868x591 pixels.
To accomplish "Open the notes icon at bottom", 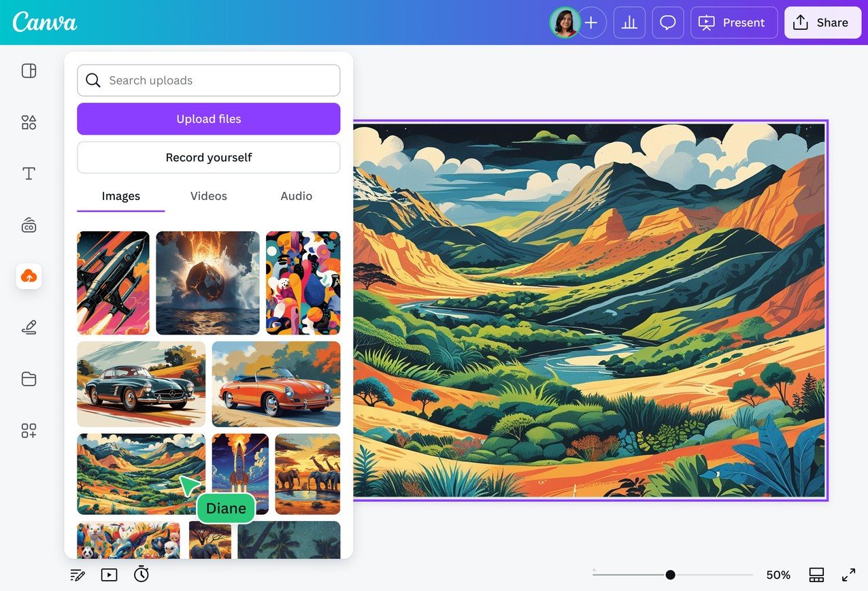I will pos(78,575).
